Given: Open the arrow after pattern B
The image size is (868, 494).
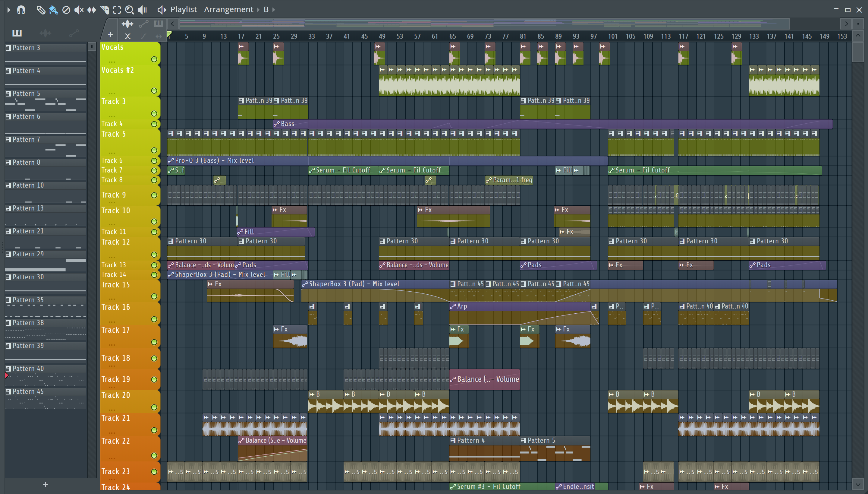Looking at the screenshot, I should point(273,10).
